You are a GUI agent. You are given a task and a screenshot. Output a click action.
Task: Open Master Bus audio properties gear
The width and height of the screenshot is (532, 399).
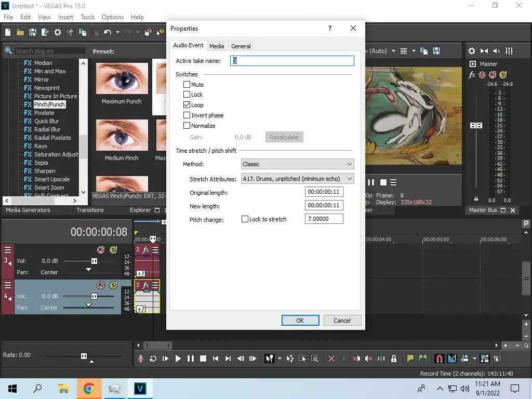pyautogui.click(x=472, y=51)
